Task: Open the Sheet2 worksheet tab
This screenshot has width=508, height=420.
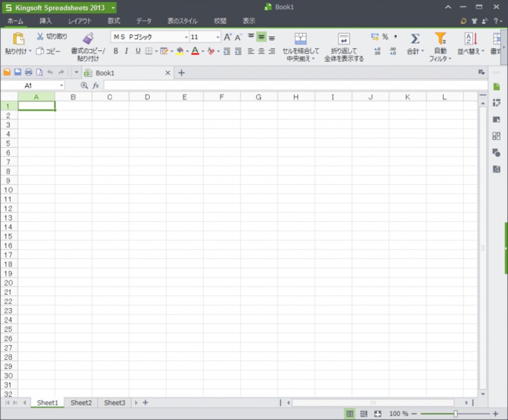Action: (x=81, y=402)
